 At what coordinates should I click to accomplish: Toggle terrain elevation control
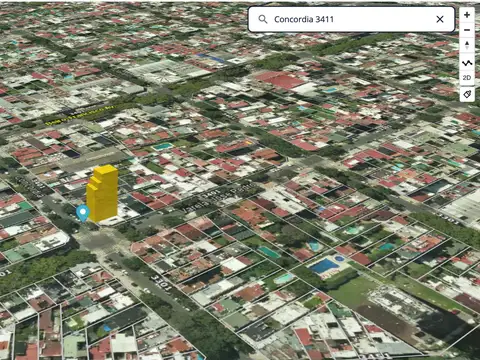467,62
